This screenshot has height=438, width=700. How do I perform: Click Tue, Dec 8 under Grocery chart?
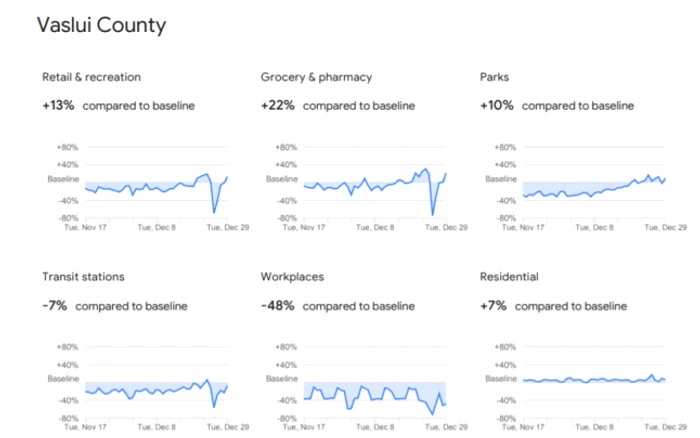pyautogui.click(x=375, y=227)
